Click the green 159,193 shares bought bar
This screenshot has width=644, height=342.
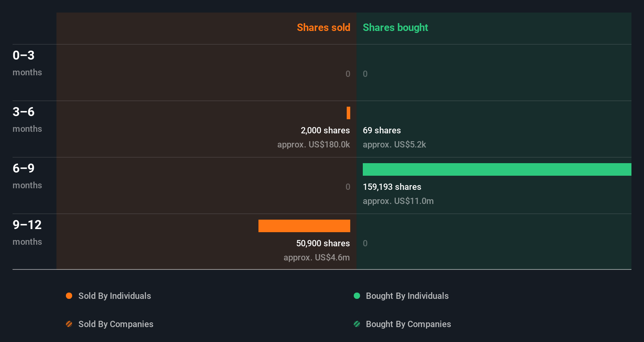click(x=497, y=169)
